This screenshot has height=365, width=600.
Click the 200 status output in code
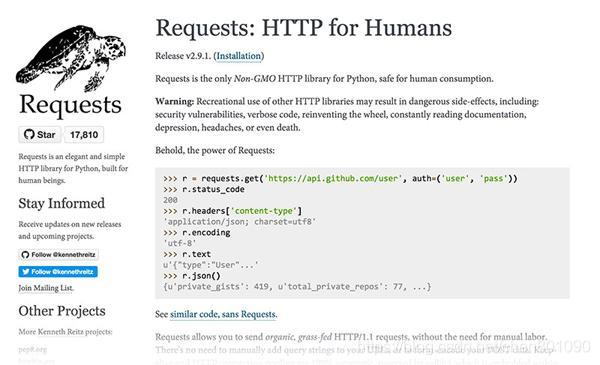coord(170,200)
